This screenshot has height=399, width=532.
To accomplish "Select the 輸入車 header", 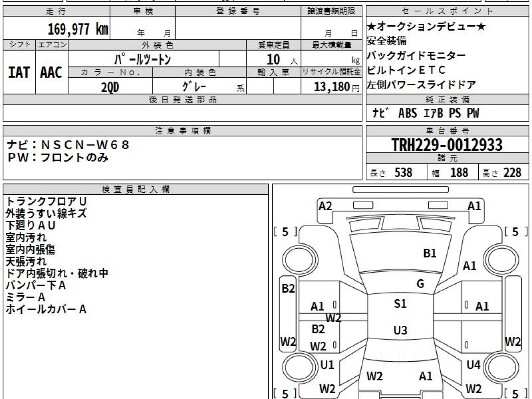I will 274,72.
